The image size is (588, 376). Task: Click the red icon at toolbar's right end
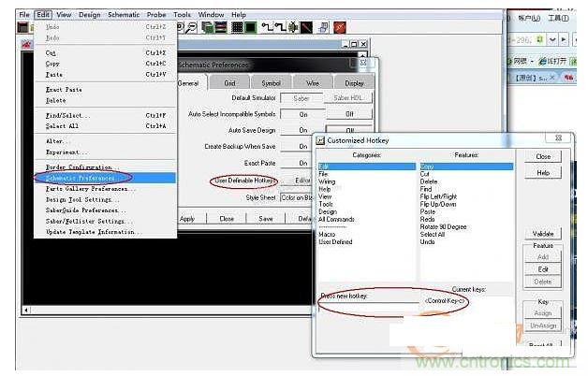340,28
